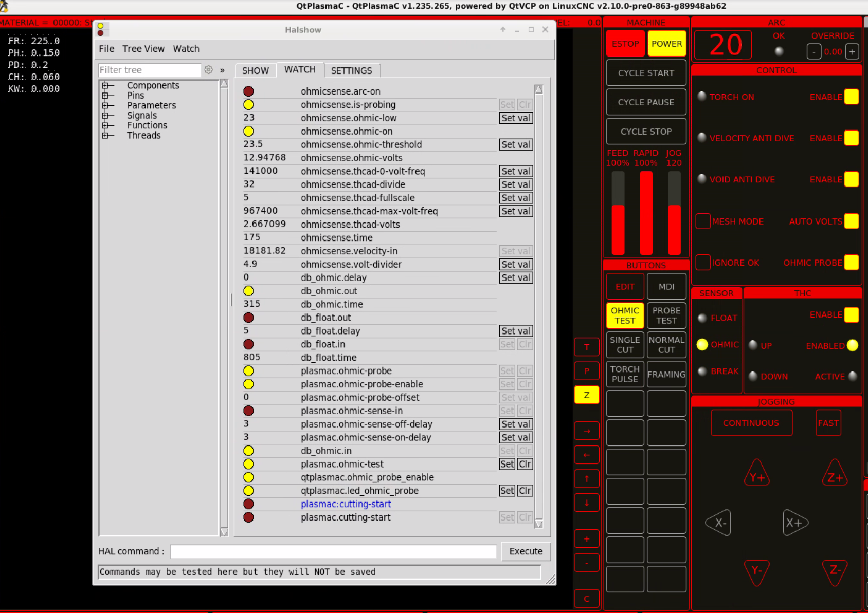Viewport: 868px width, 613px height.
Task: Click the double chevron next to filter
Action: (x=222, y=70)
